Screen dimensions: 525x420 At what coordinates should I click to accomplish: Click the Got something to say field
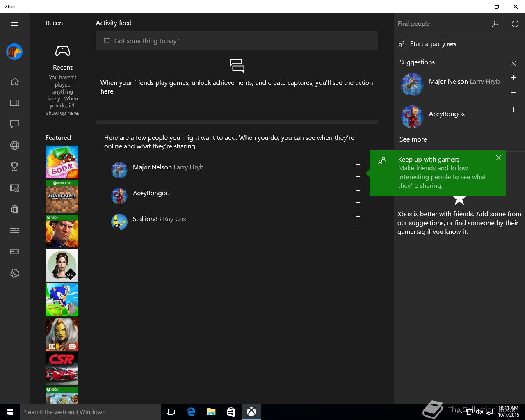(237, 41)
